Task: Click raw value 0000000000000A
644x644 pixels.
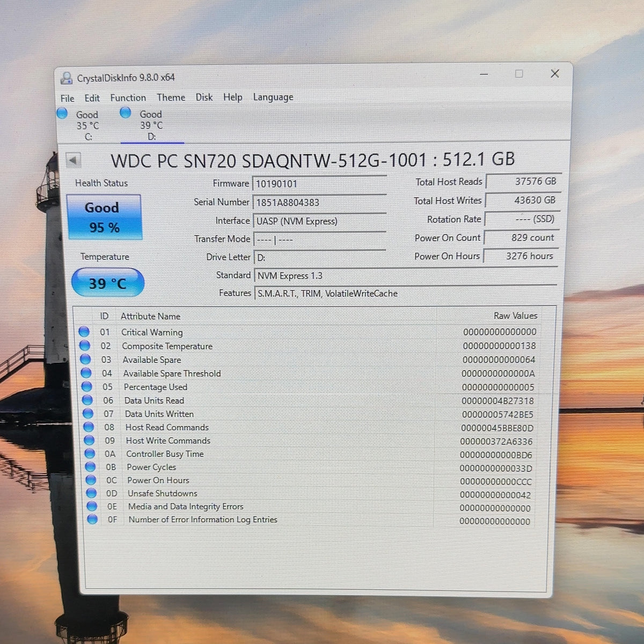Action: click(498, 373)
